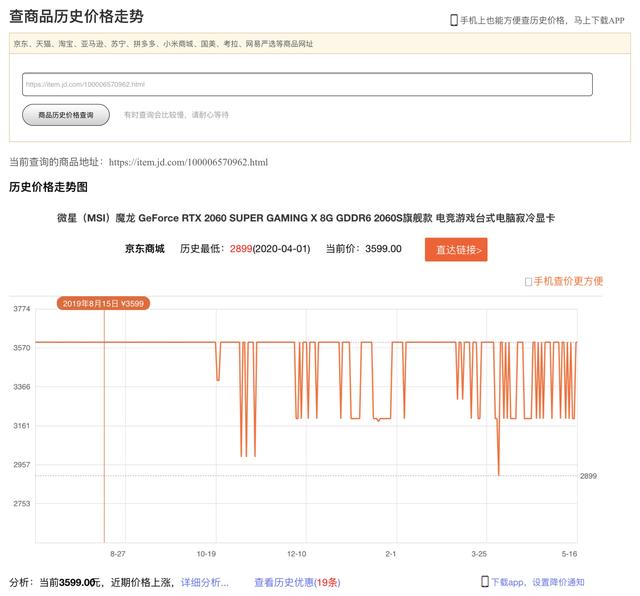Click the 3366 value on y-axis
Image resolution: width=640 pixels, height=596 pixels.
point(22,387)
